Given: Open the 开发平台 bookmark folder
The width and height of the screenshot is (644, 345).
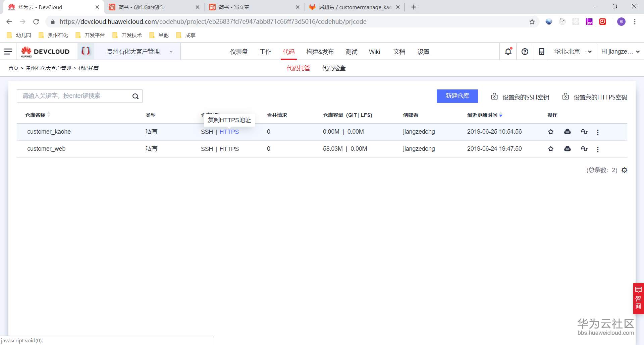Looking at the screenshot, I should tap(90, 35).
